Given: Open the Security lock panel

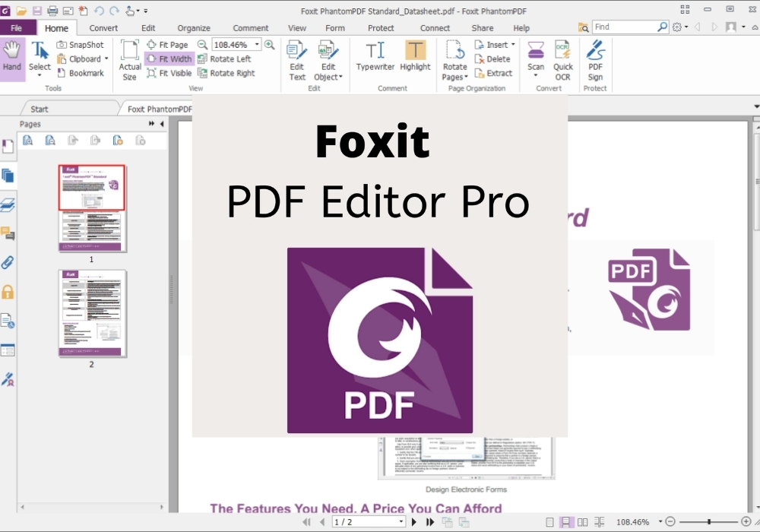Looking at the screenshot, I should coord(8,292).
